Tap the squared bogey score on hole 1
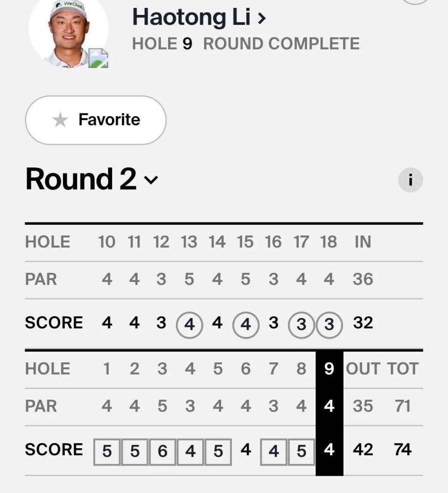448x493 pixels. pos(107,451)
